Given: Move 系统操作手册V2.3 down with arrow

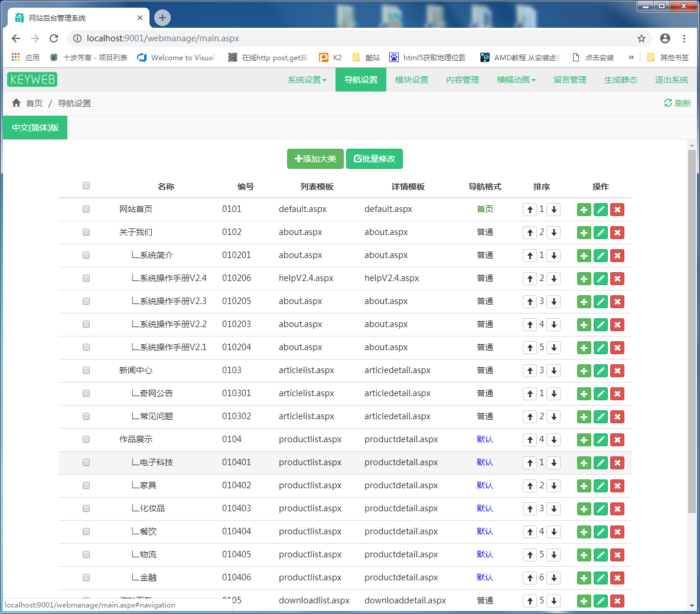Looking at the screenshot, I should [x=554, y=302].
